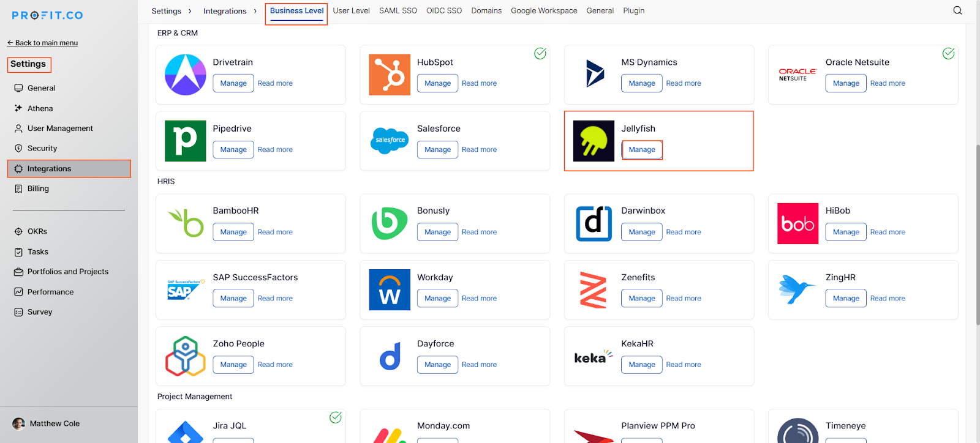Viewport: 980px width, 443px height.
Task: Click the HiBob logo icon
Action: tap(797, 223)
